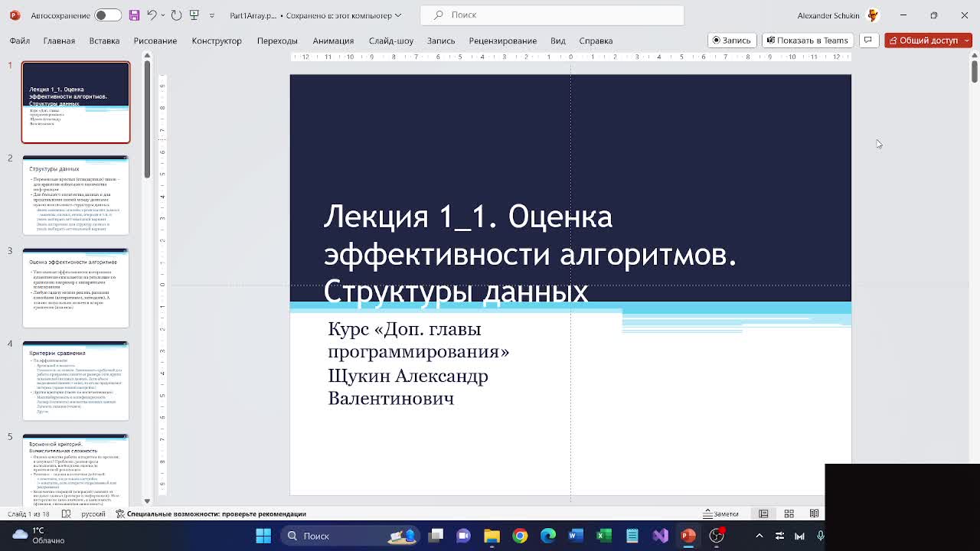Click slide panel scroll up arrow
The width and height of the screenshot is (980, 551).
point(147,56)
